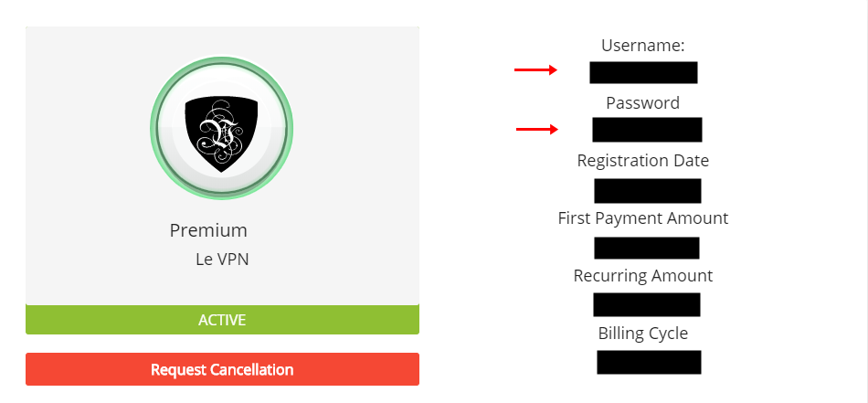Select the Premium plan title text
868x403 pixels.
[208, 230]
